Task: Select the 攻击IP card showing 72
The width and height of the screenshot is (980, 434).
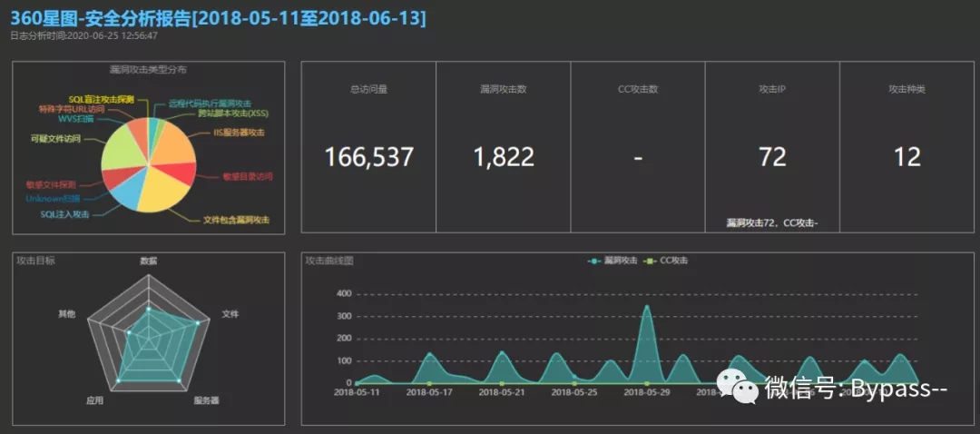Action: click(x=772, y=147)
